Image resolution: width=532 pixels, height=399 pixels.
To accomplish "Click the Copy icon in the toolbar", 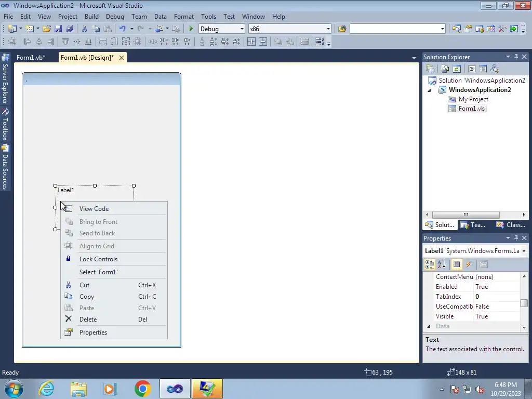I will (x=96, y=29).
